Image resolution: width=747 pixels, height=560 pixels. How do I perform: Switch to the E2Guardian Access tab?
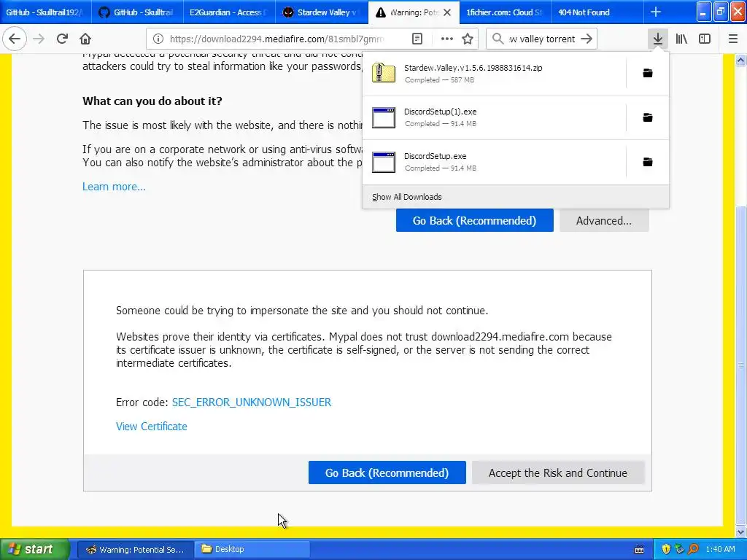pos(229,12)
